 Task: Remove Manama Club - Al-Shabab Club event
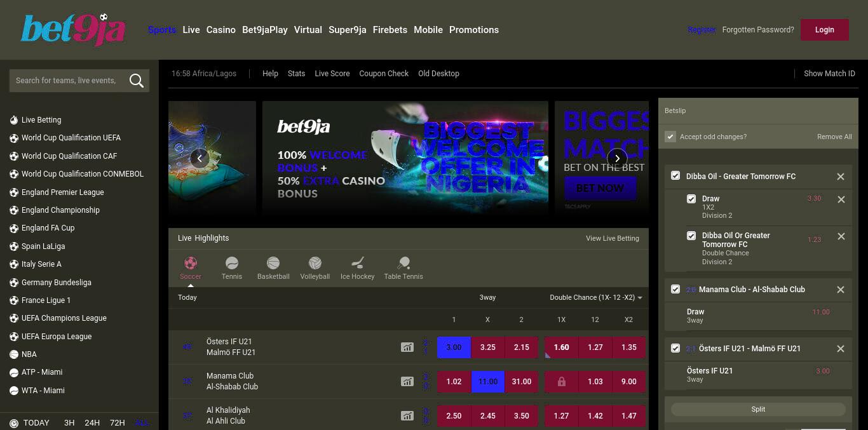coord(841,290)
